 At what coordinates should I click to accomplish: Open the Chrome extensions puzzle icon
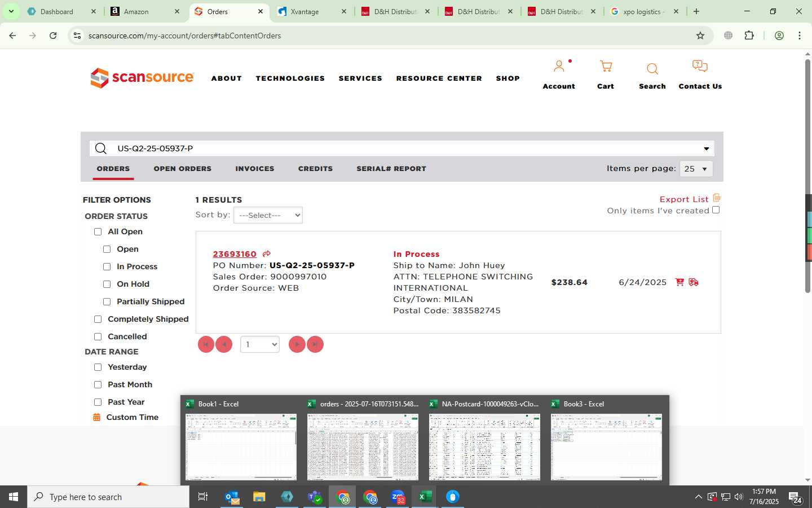749,36
